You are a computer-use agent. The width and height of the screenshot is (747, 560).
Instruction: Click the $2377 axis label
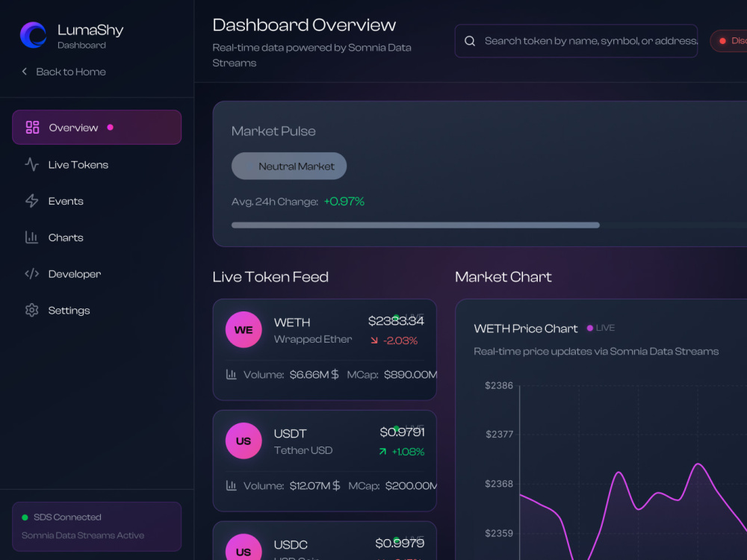pyautogui.click(x=499, y=434)
